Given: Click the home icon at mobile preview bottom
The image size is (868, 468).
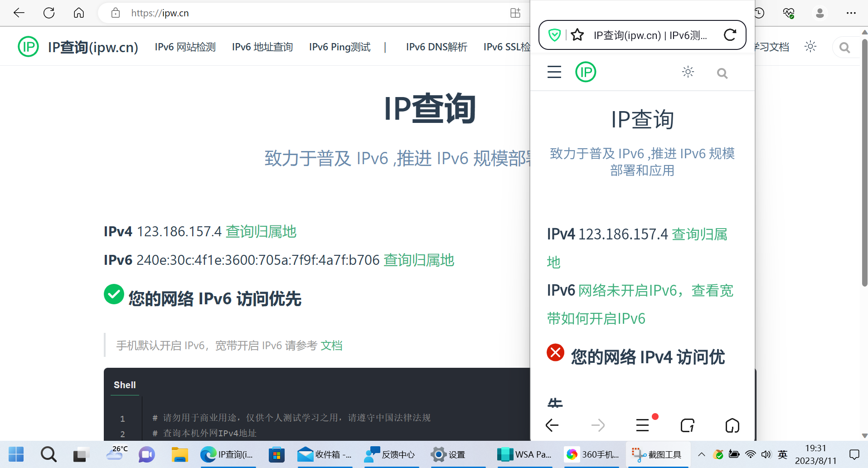Looking at the screenshot, I should pos(732,425).
